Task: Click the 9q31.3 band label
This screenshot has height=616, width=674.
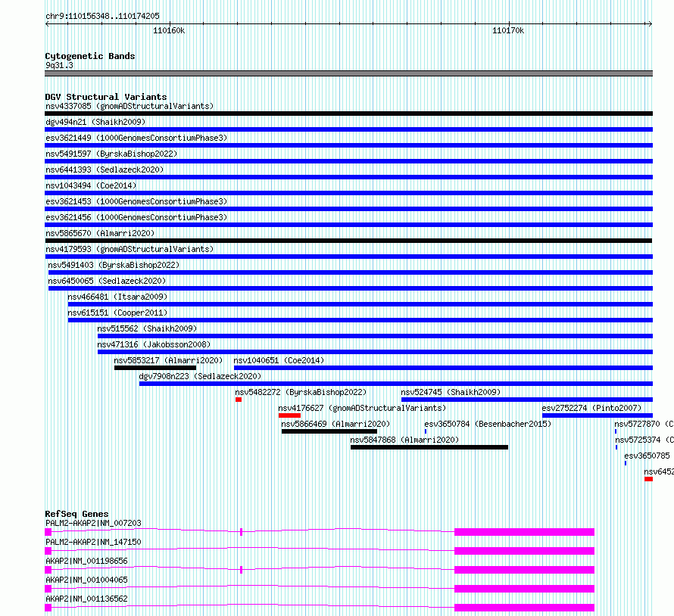Action: (x=59, y=65)
